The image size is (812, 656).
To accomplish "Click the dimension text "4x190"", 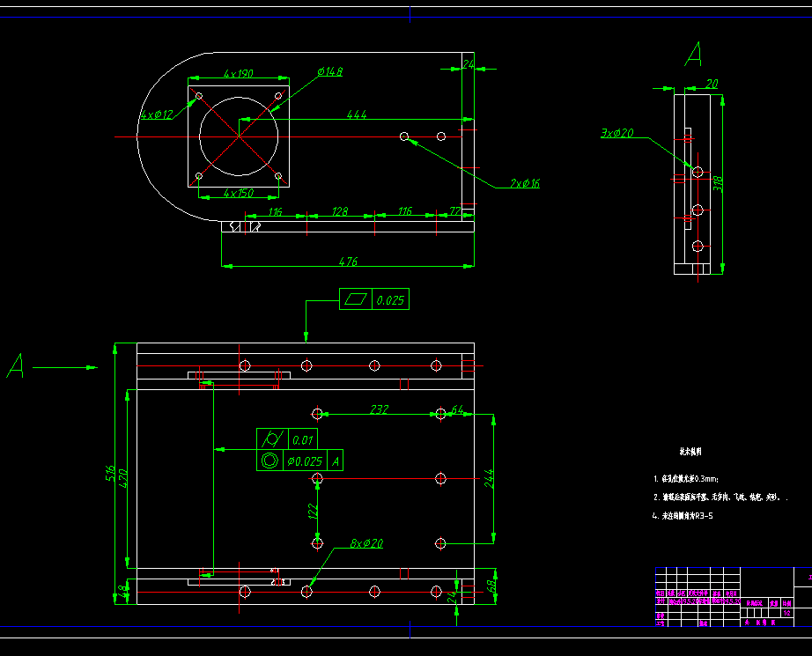I will (239, 73).
